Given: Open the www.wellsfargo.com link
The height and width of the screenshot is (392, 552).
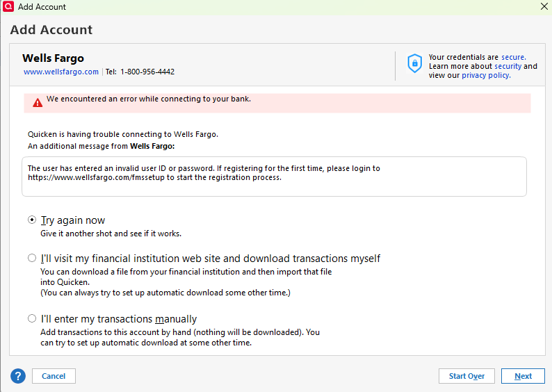Looking at the screenshot, I should point(61,72).
